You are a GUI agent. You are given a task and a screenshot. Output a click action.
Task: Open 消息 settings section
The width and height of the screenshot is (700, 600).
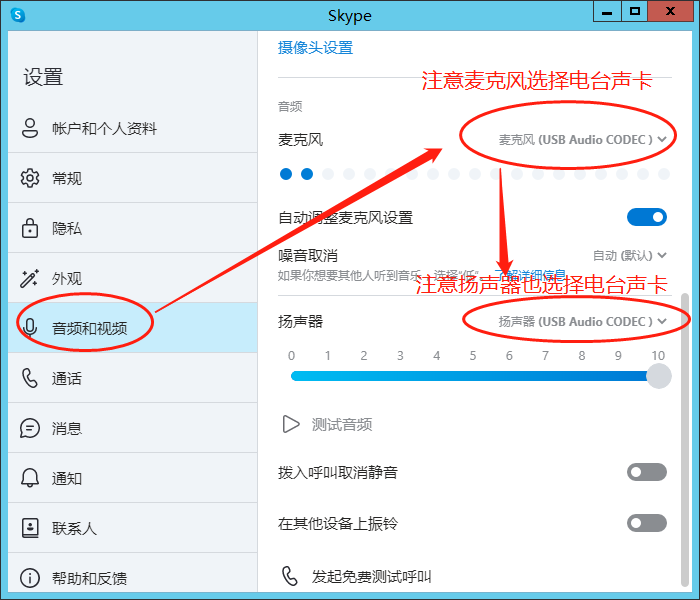pyautogui.click(x=133, y=428)
